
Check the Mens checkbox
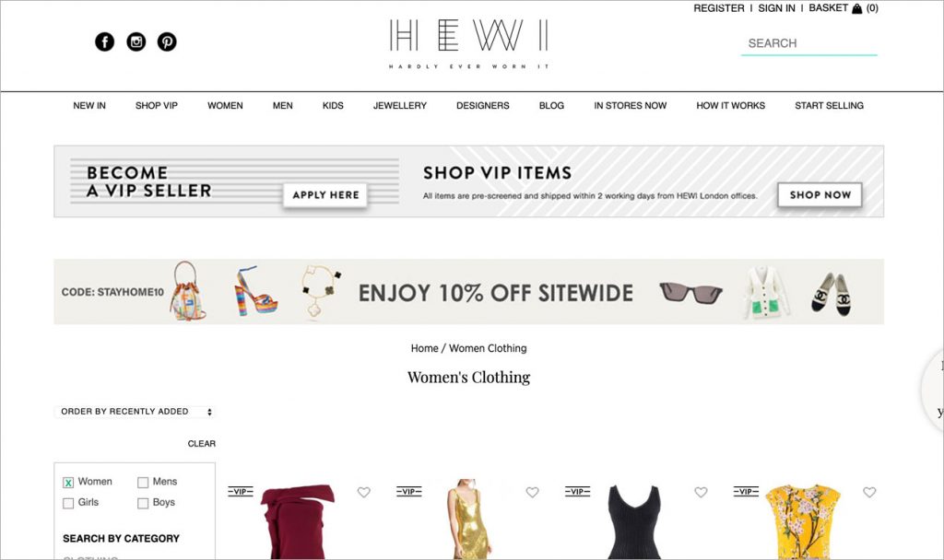[x=143, y=483]
